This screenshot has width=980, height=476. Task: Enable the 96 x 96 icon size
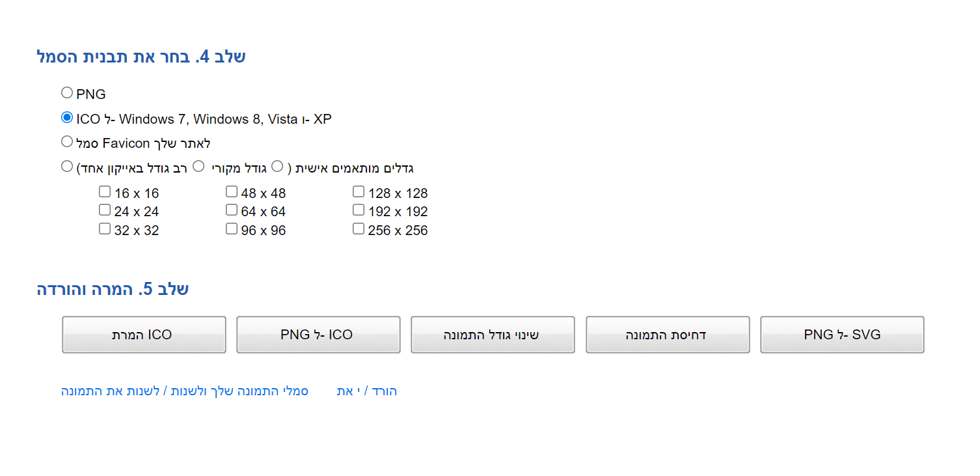click(x=232, y=229)
